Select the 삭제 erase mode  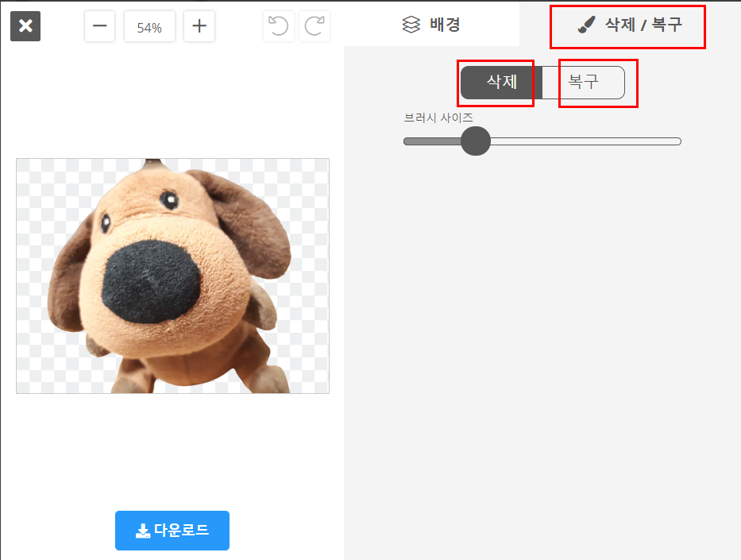pos(501,83)
